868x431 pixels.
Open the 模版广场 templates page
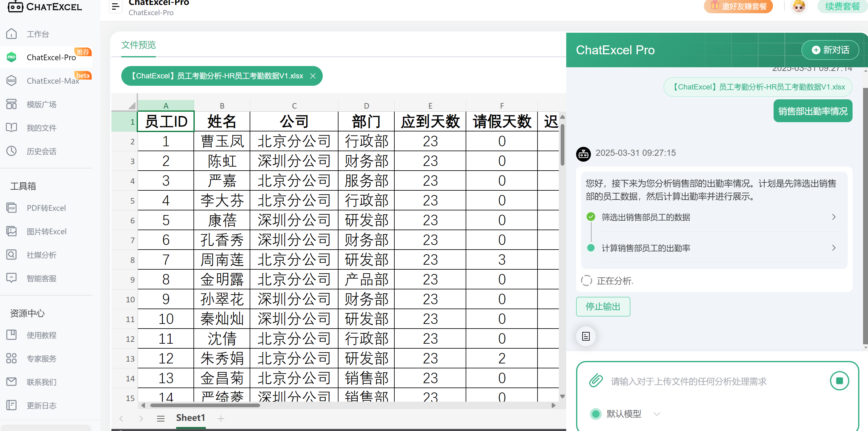click(41, 105)
